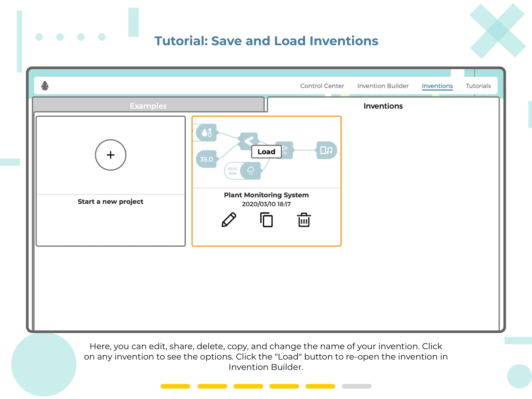
Task: Delete invention with the trash icon
Action: (x=304, y=220)
